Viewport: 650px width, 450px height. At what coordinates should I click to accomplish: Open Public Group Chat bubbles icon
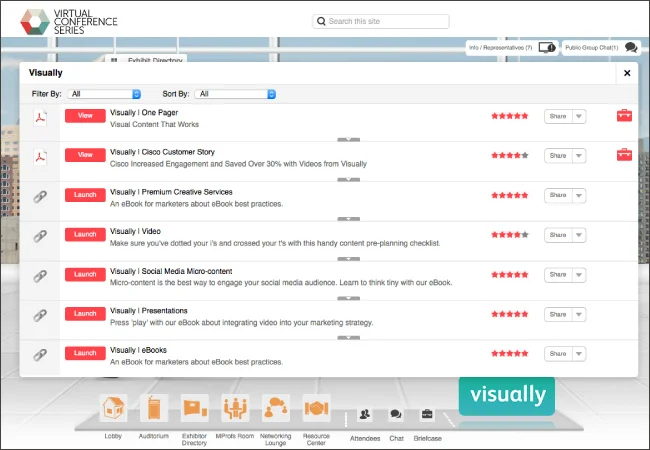click(631, 48)
